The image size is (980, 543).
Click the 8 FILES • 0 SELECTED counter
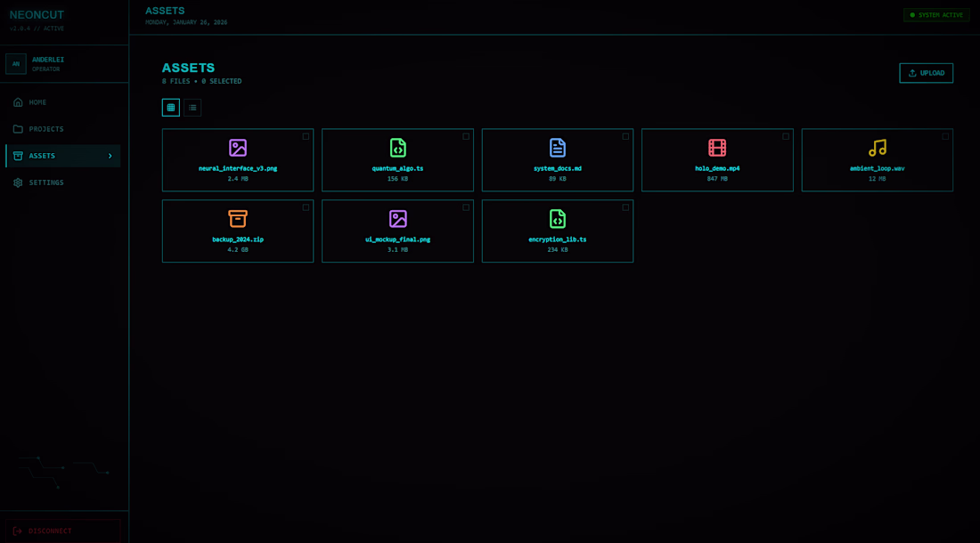coord(202,81)
